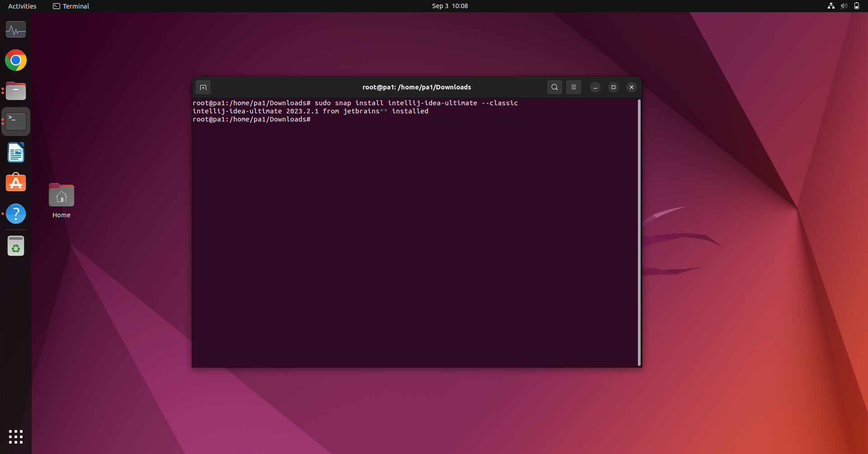Open a new terminal tab
This screenshot has height=454, width=868.
[x=203, y=87]
